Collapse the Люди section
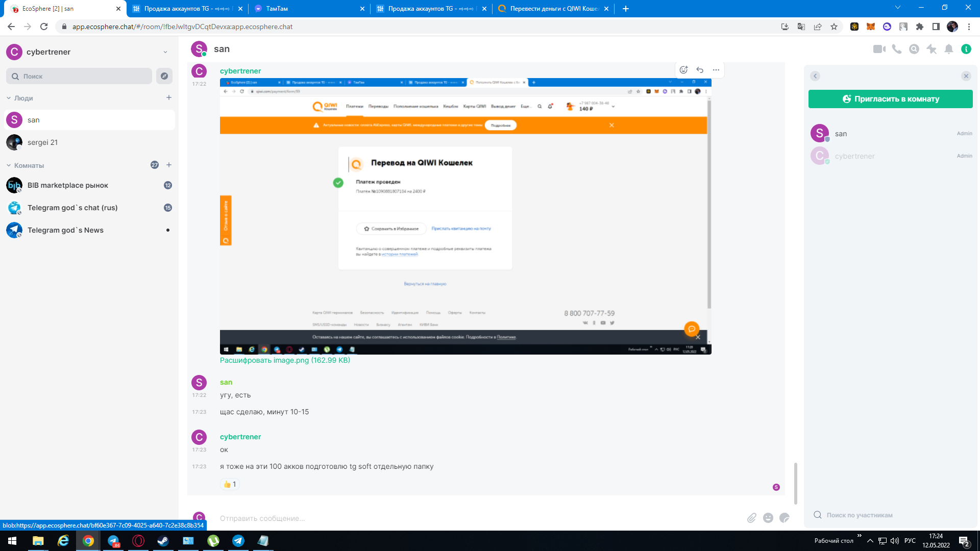The width and height of the screenshot is (980, 551). coord(9,98)
